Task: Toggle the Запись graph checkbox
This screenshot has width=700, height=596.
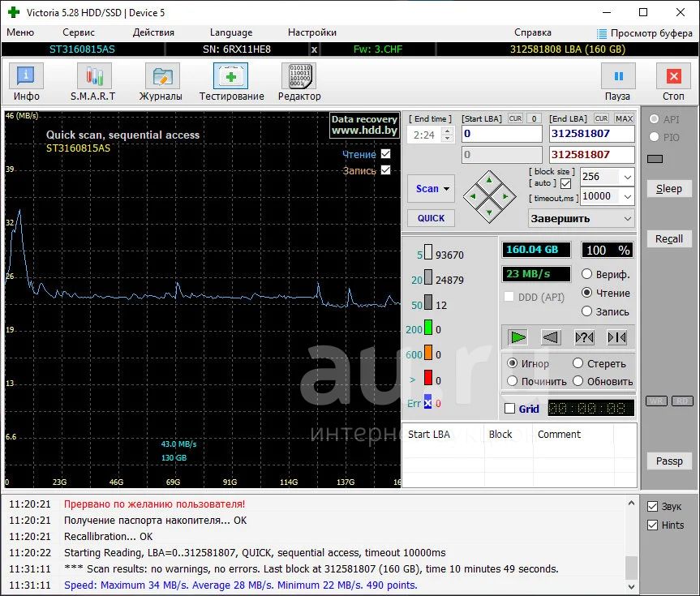Action: pos(386,170)
